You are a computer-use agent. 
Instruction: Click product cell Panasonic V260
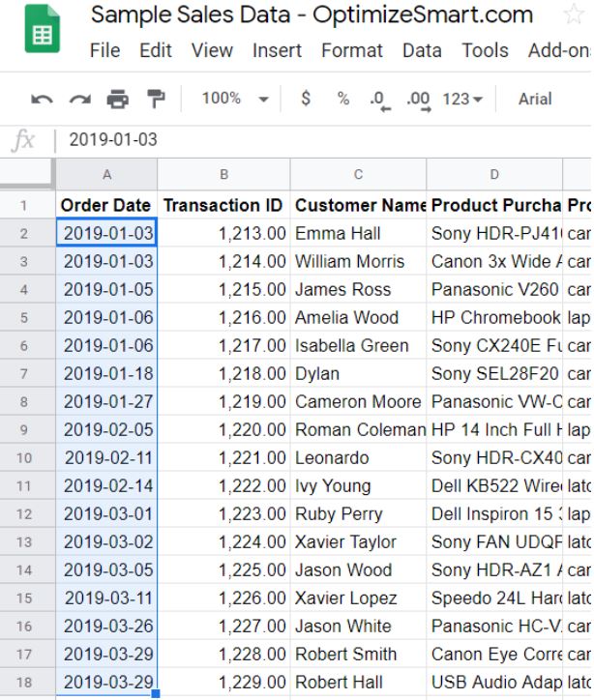coord(494,289)
